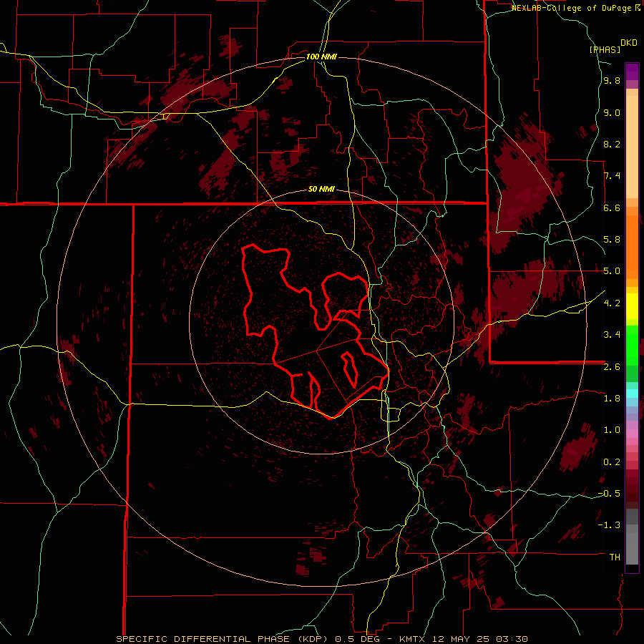
Task: Click the 9.0 value on the color scale
Action: [x=612, y=112]
